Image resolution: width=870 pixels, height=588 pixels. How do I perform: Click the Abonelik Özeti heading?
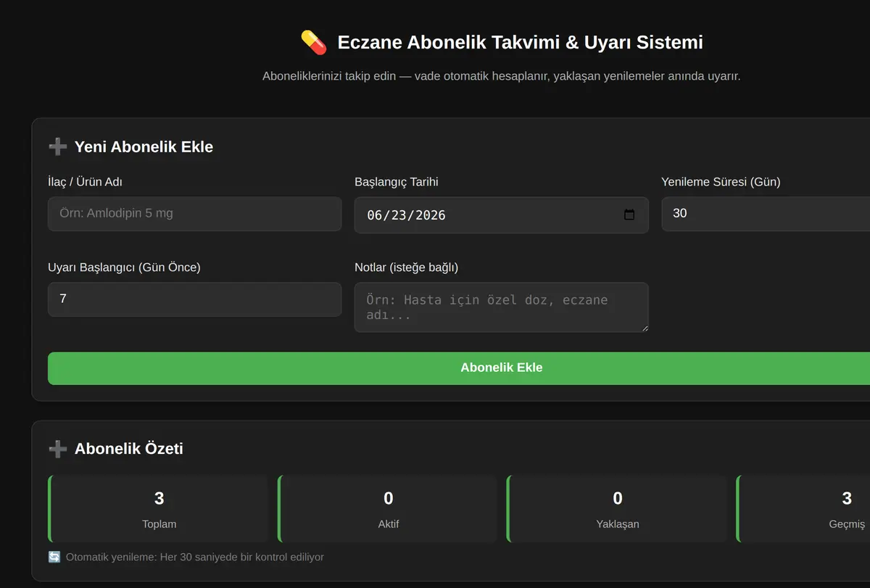128,449
